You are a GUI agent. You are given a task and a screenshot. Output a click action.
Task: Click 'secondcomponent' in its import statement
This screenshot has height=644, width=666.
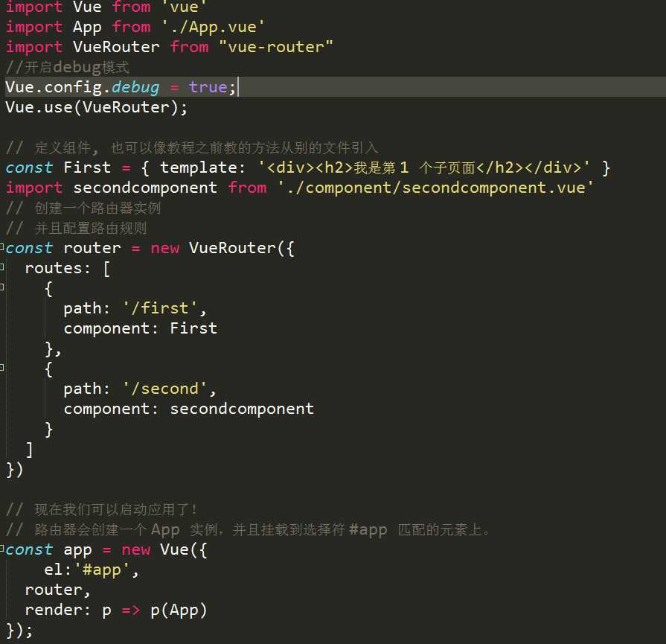(x=145, y=188)
